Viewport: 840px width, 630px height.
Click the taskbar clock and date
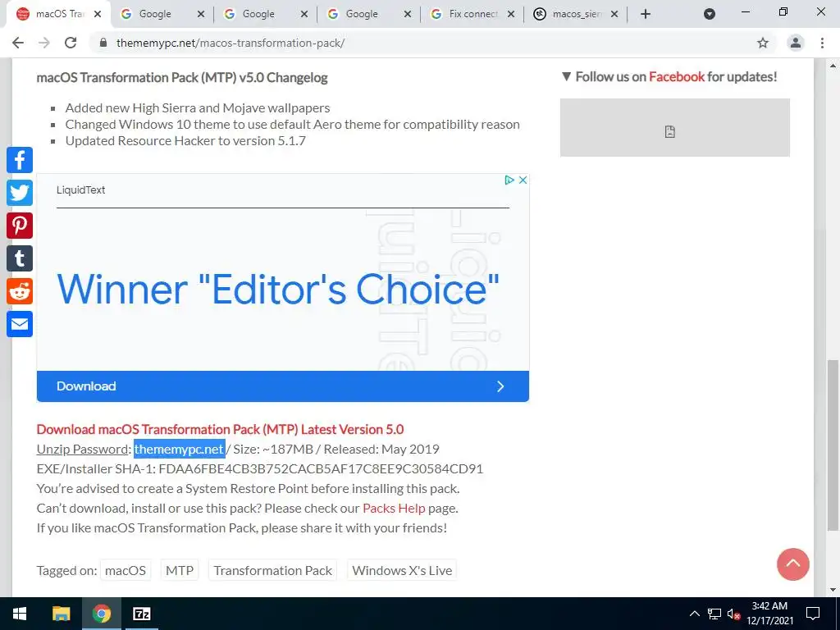(x=769, y=614)
